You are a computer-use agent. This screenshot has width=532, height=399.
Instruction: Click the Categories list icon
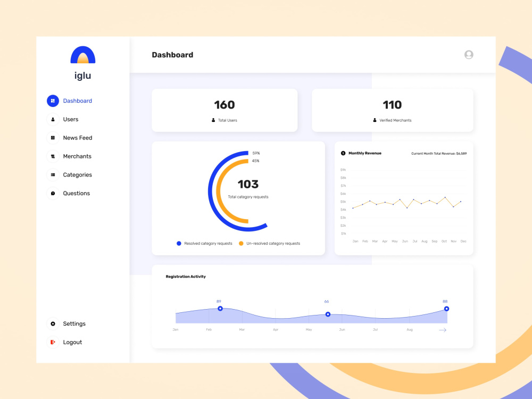coord(53,174)
